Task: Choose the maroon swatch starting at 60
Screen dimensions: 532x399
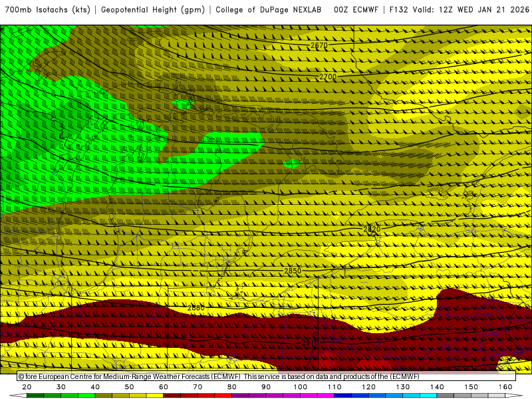Action: (172, 396)
